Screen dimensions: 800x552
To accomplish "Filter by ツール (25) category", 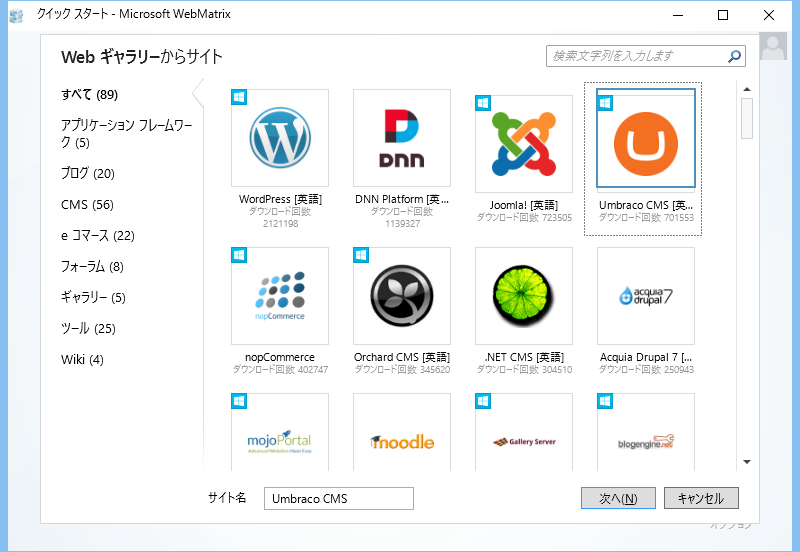I will (88, 329).
